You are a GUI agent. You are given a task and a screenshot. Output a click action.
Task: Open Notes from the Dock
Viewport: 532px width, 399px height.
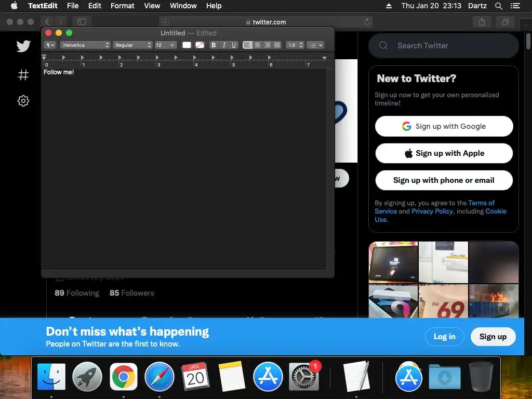click(231, 377)
